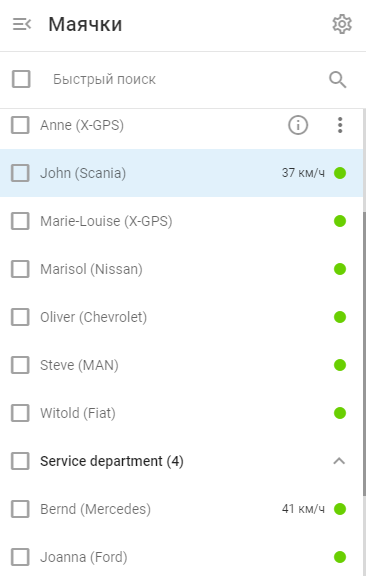The image size is (366, 576).
Task: Select Marie-Louise (X-GPS) tracker entry
Action: (x=182, y=221)
